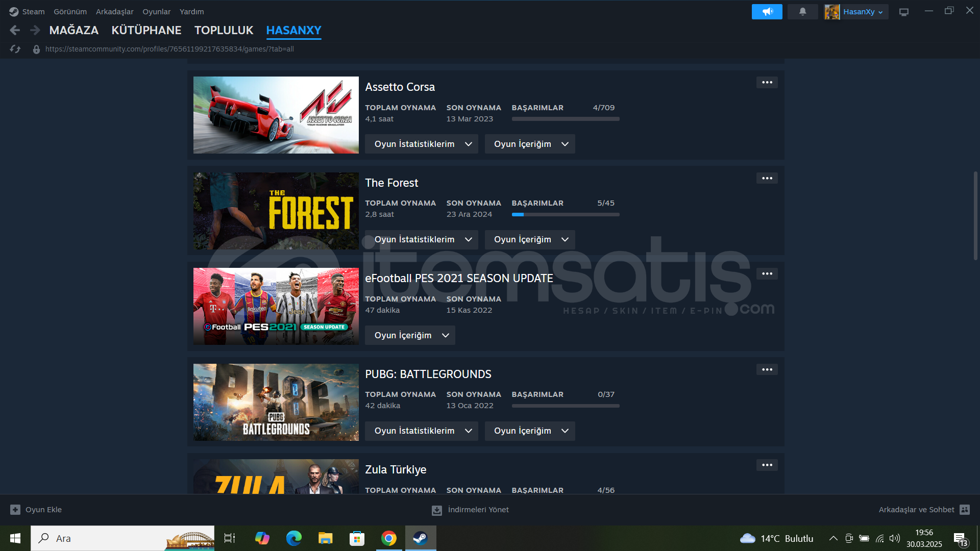Viewport: 980px width, 551px height.
Task: Go forward with the right arrow icon
Action: point(35,30)
